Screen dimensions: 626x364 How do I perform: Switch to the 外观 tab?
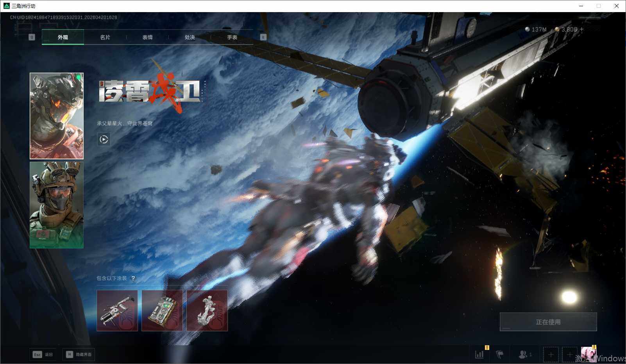click(x=63, y=37)
